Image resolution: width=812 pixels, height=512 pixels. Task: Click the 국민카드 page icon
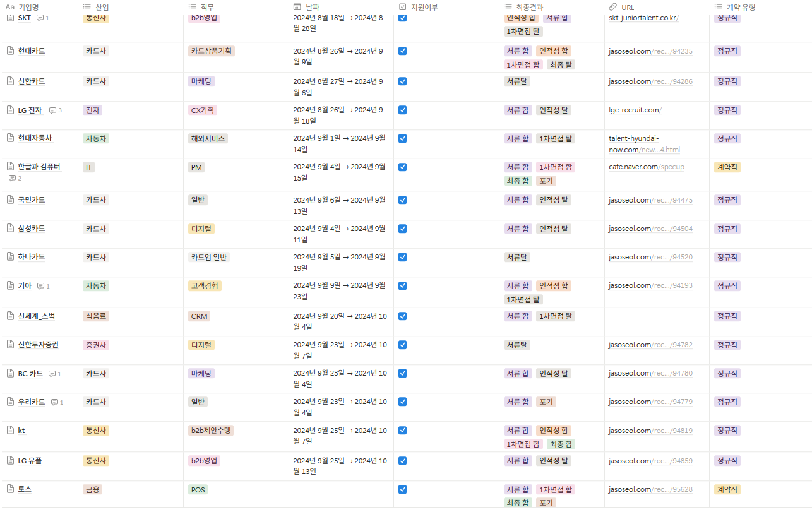click(10, 199)
